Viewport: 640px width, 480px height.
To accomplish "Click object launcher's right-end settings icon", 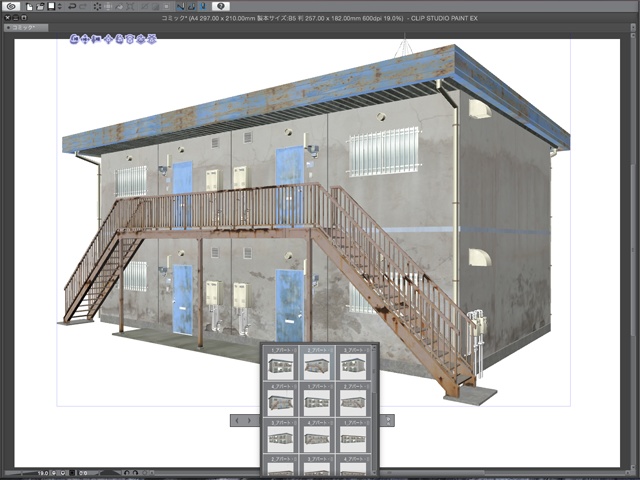I will (388, 420).
